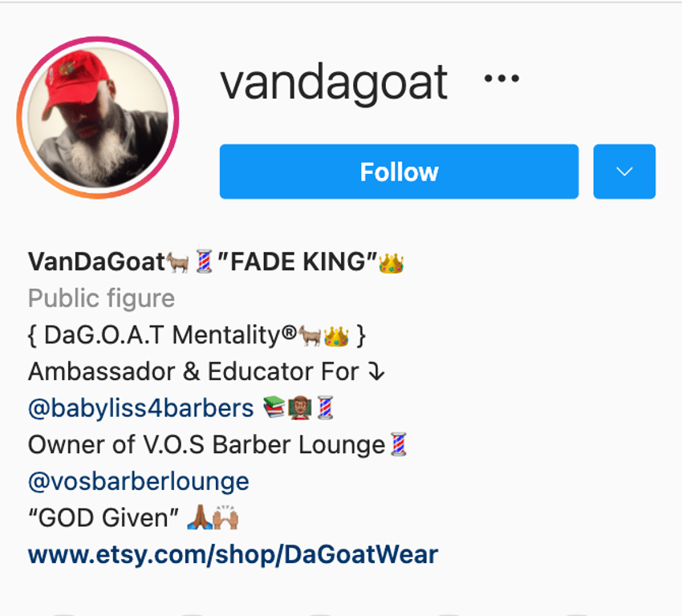
Task: Visit the @vosbarberlounge profile link
Action: point(139,482)
